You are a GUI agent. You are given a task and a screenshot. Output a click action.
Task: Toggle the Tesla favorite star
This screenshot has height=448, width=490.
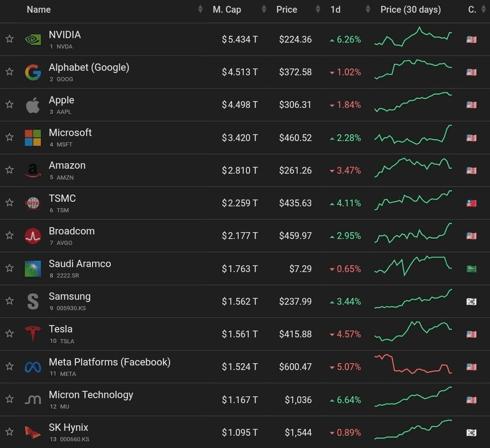point(10,333)
